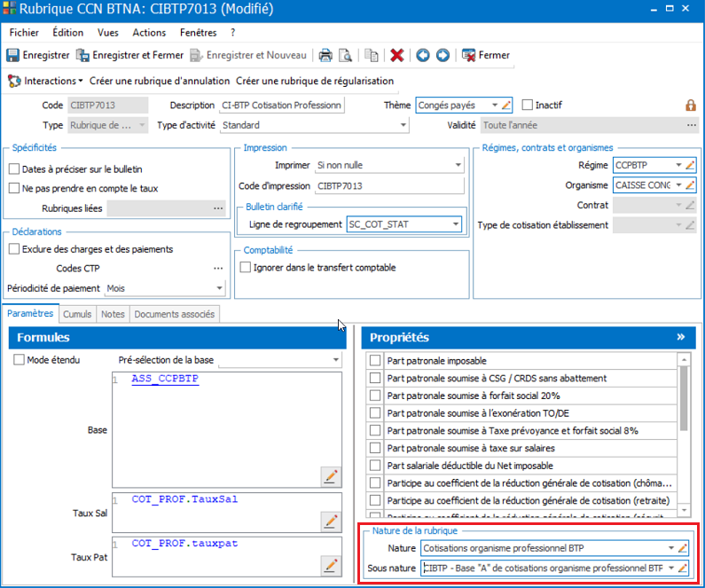This screenshot has width=705, height=588.
Task: Open Périodicité de paiement dropdown
Action: [x=219, y=287]
